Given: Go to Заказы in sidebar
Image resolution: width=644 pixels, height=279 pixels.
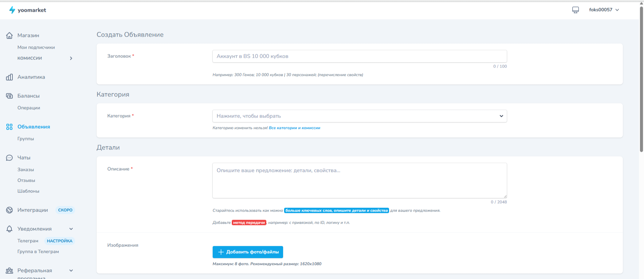Looking at the screenshot, I should point(25,170).
